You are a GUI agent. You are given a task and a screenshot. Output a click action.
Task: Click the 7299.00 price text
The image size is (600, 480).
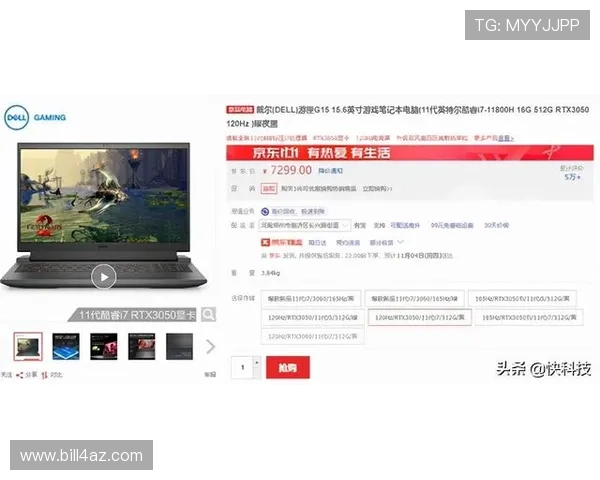(291, 170)
